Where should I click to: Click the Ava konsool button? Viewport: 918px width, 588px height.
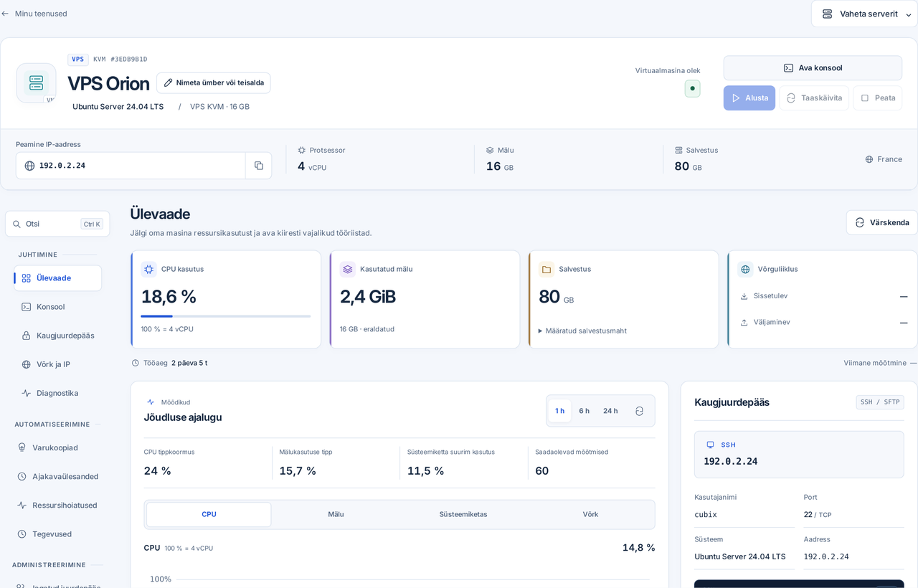813,68
